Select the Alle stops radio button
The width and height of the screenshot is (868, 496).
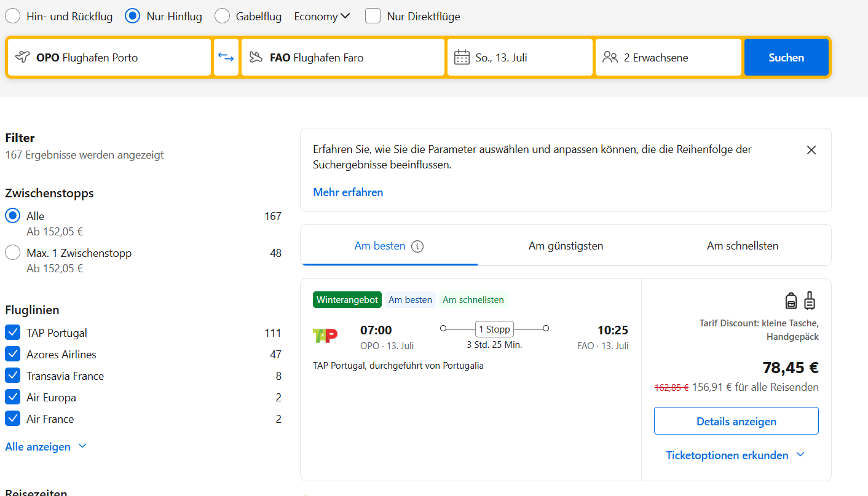[12, 216]
